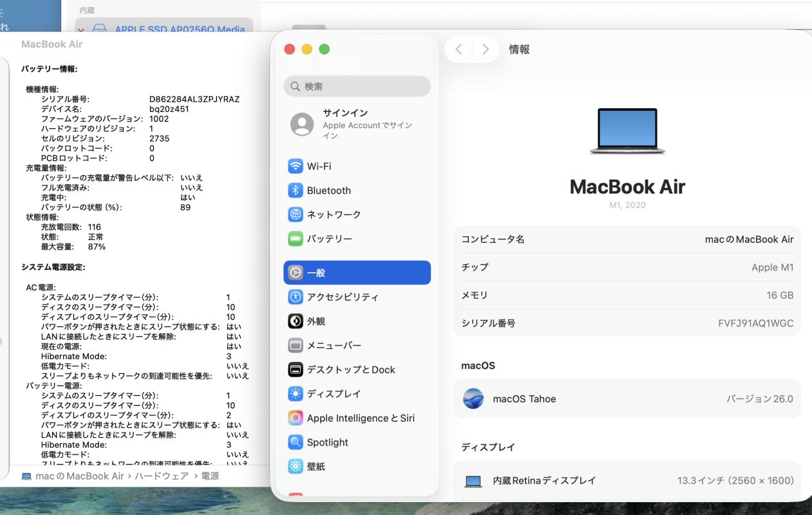Screen dimensions: 812x515
Task: Go forward with the right chevron
Action: pyautogui.click(x=486, y=50)
